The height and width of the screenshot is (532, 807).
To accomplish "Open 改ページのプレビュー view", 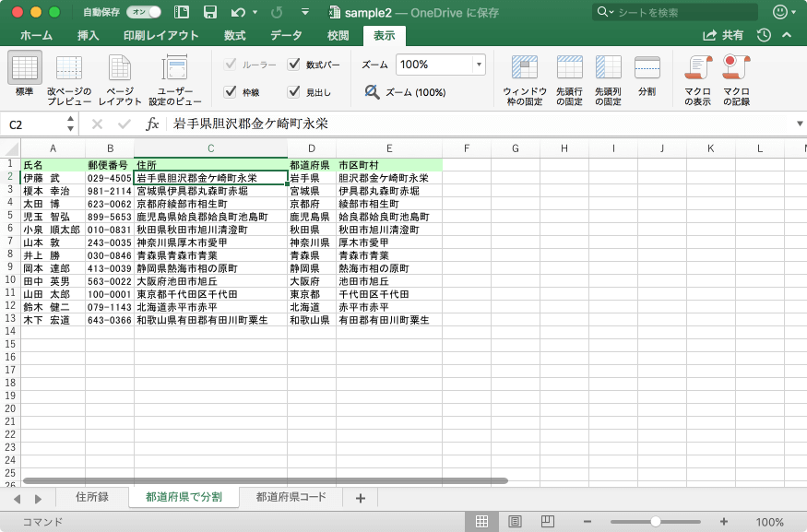I will click(69, 78).
